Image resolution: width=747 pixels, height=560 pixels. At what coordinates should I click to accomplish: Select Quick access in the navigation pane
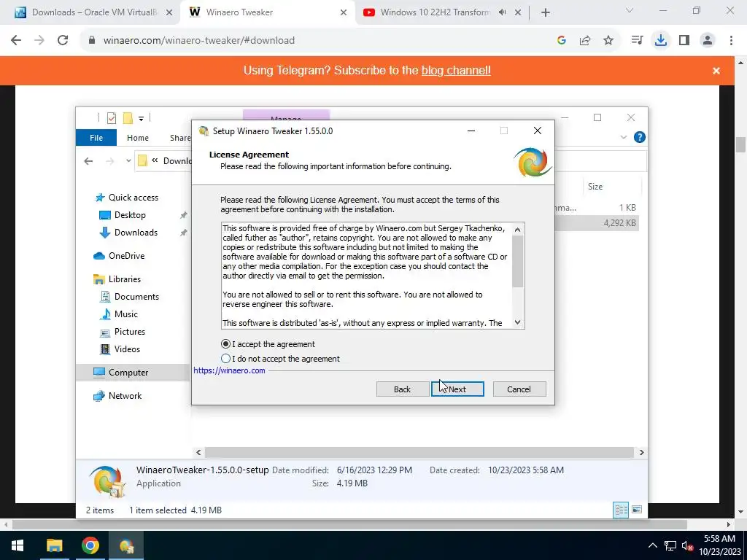127,198
